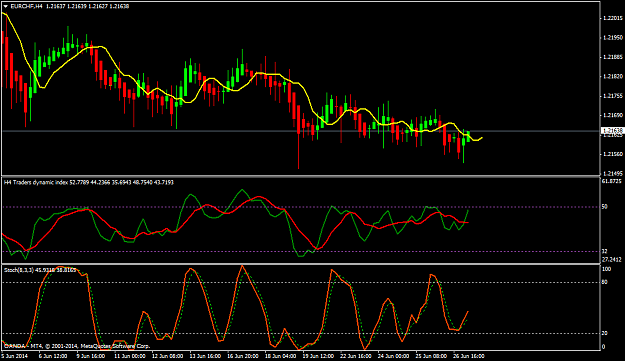Click the 13 Jun 16:00 time label

[x=205, y=356]
